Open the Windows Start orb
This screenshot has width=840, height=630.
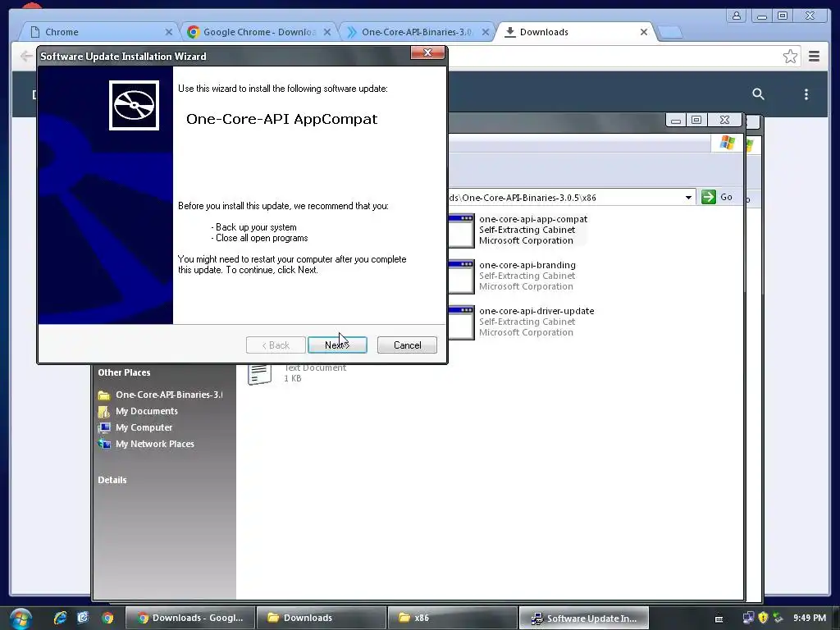point(21,619)
